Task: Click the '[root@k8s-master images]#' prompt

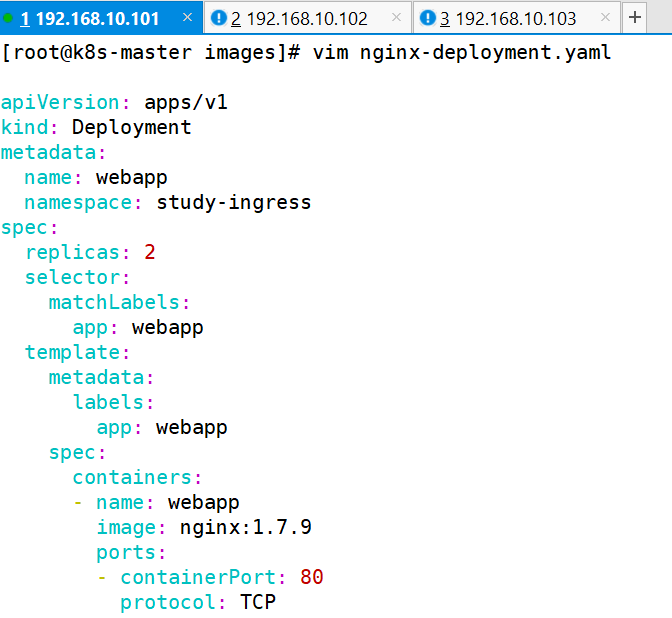Action: click(151, 53)
